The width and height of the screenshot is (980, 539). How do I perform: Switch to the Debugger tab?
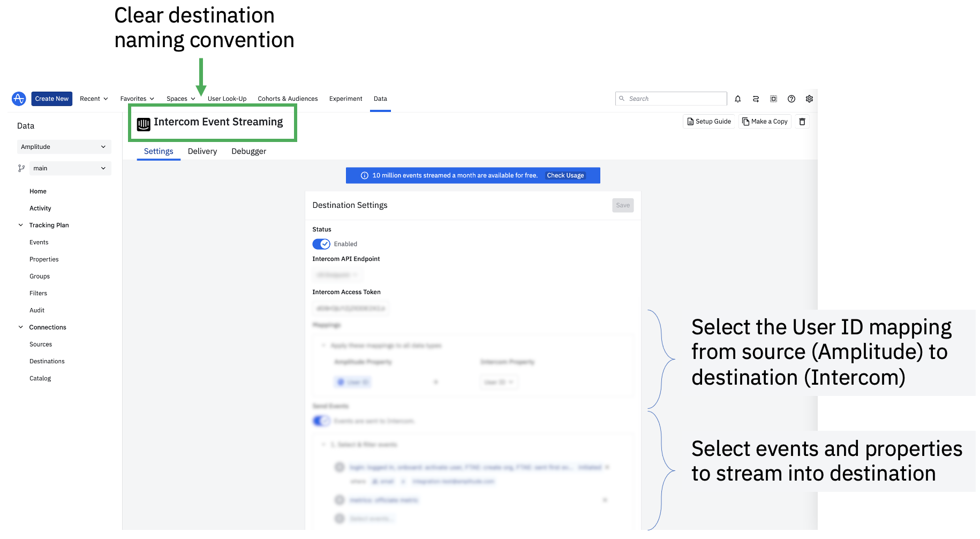248,152
